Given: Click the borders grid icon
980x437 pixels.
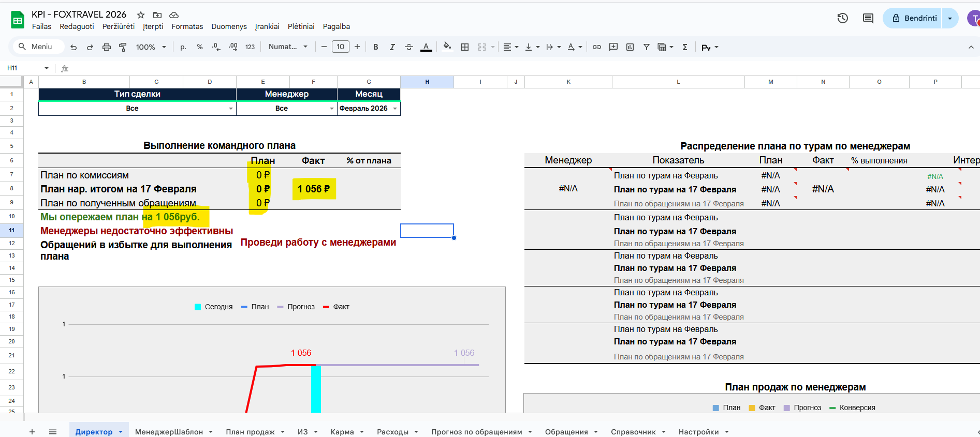Looking at the screenshot, I should click(x=464, y=47).
